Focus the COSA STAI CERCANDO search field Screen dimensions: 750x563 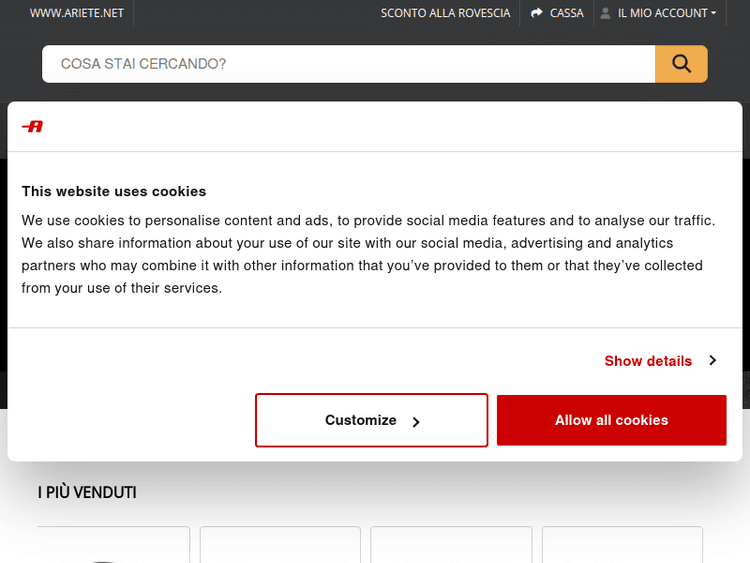pos(348,64)
